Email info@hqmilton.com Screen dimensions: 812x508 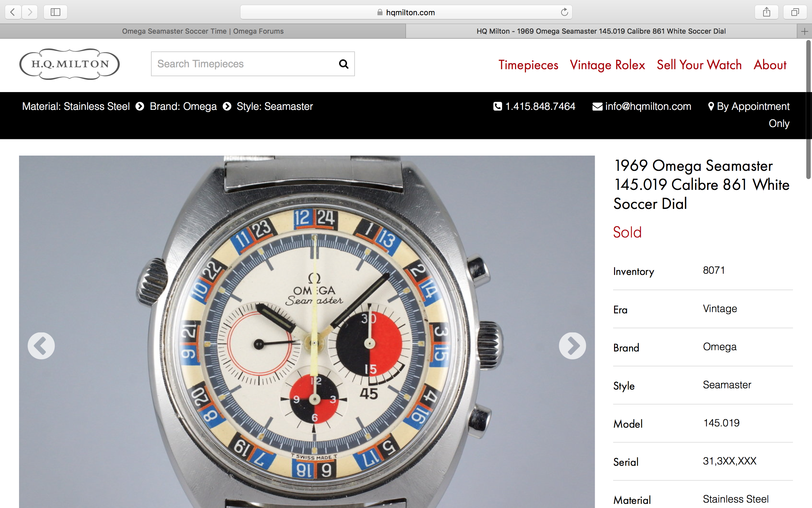pyautogui.click(x=648, y=106)
